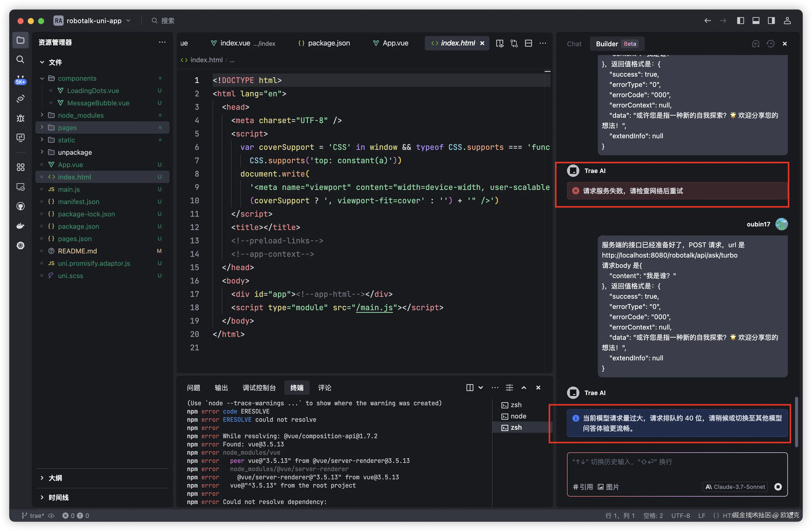Toggle the right AI sidebar layout

coord(771,21)
